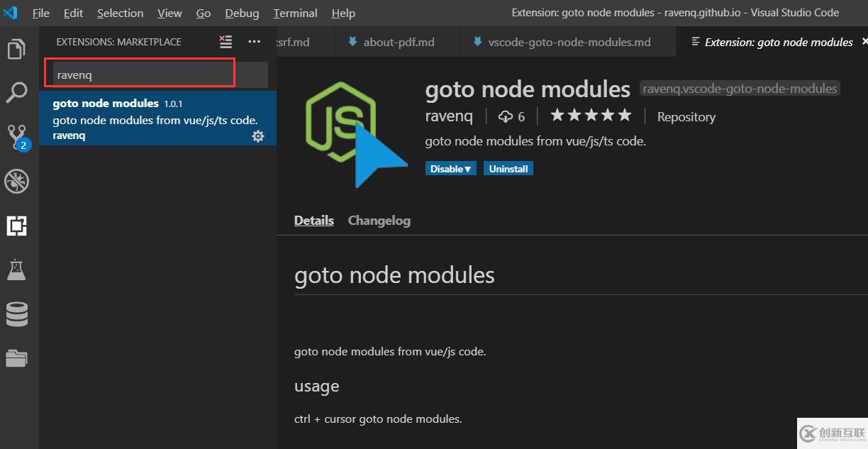The image size is (868, 449).
Task: Open the Debug view in activity bar
Action: tap(16, 182)
